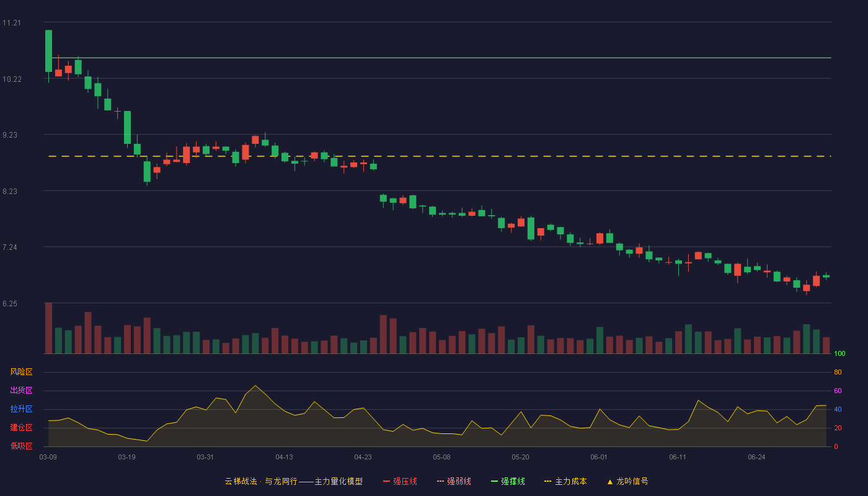
Task: Click the tallest red volume bar at 03-09
Action: (x=48, y=328)
